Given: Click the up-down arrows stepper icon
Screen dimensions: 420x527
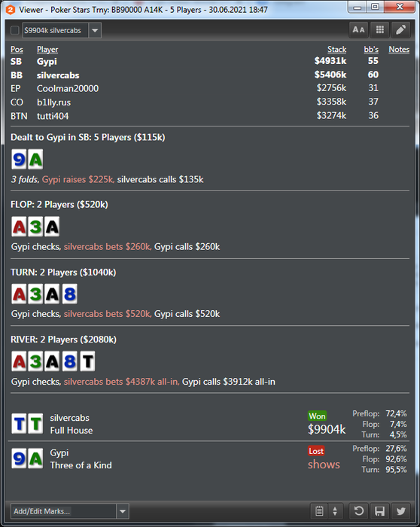Looking at the screenshot, I should [x=335, y=511].
